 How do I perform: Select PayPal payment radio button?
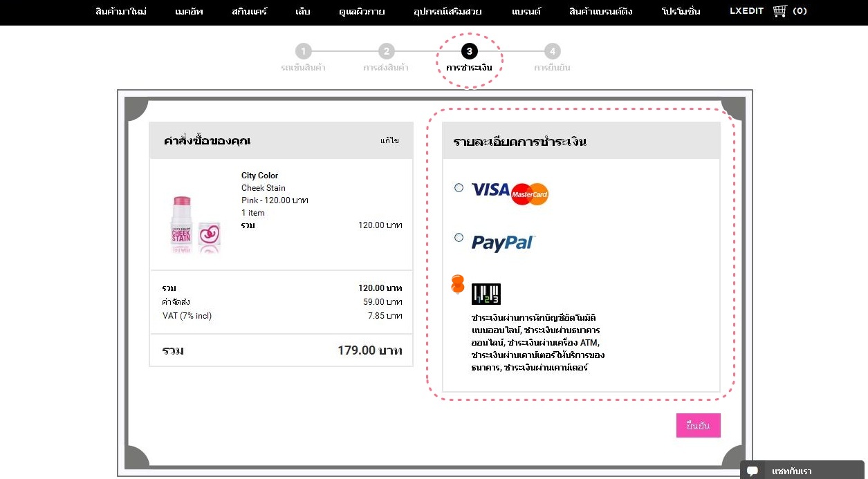(x=459, y=237)
